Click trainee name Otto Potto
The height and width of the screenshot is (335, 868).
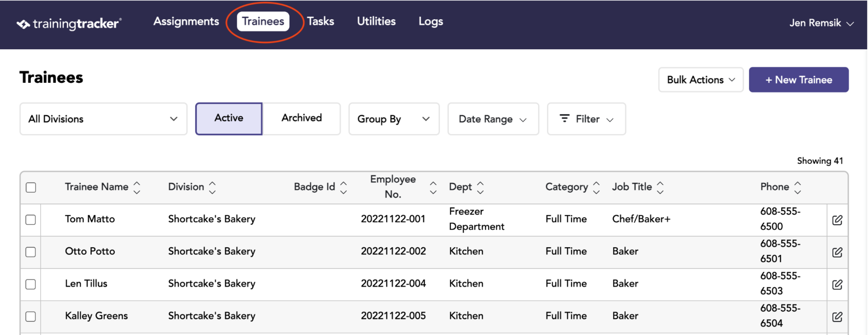click(90, 251)
